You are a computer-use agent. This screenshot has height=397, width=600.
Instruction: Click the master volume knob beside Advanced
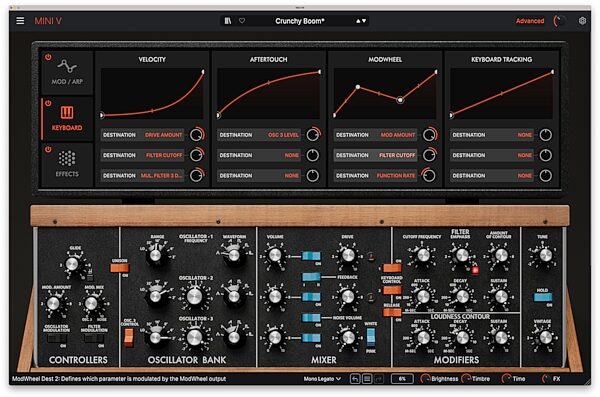coord(560,21)
